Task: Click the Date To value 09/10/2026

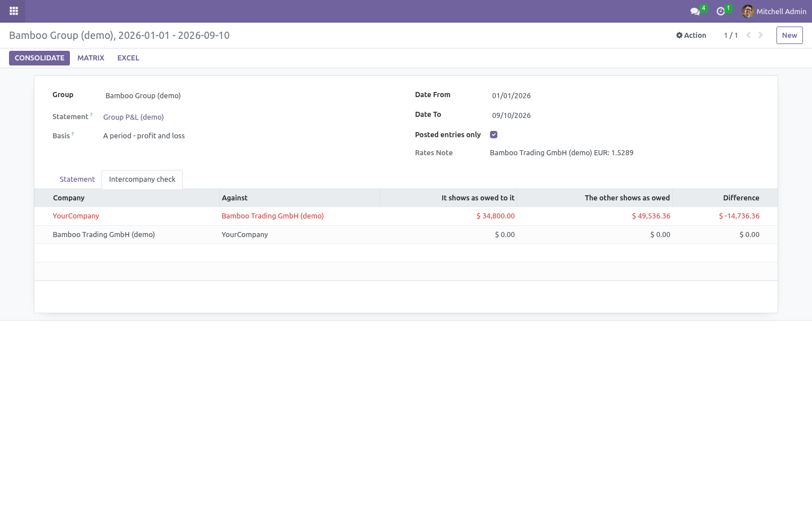Action: tap(511, 116)
